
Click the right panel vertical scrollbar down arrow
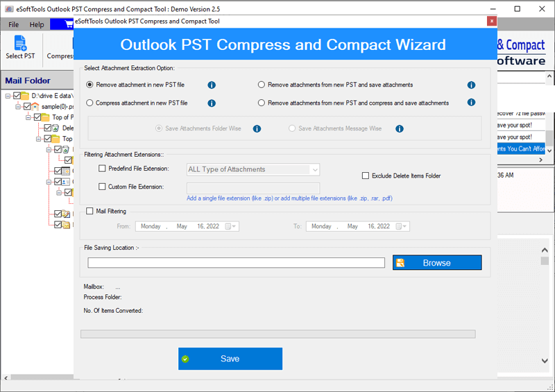[x=545, y=361]
